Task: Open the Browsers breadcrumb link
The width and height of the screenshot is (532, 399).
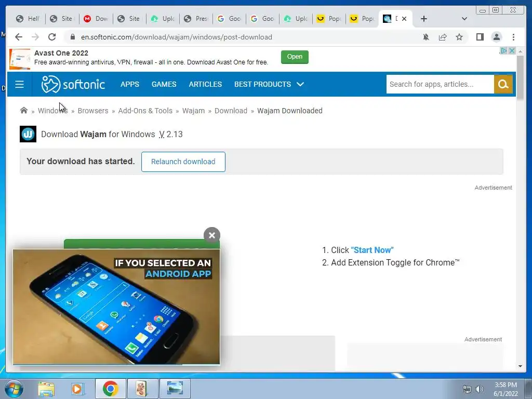Action: [x=93, y=111]
